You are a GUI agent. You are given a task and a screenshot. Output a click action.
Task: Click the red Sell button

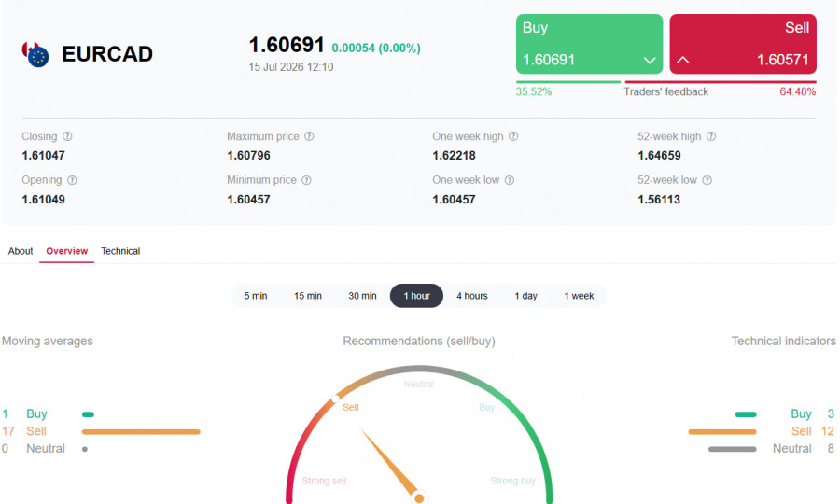(x=743, y=44)
